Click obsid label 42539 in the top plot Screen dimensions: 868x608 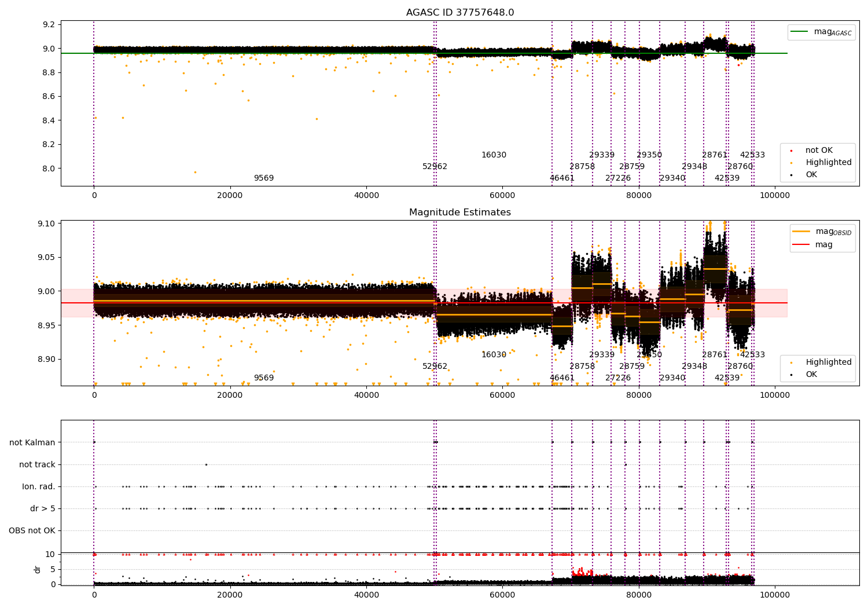pos(727,178)
